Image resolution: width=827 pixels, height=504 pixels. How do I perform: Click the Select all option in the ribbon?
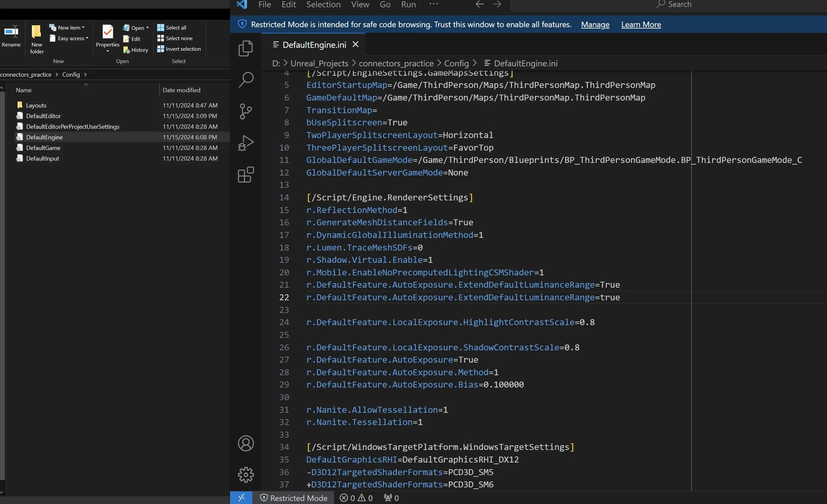175,28
